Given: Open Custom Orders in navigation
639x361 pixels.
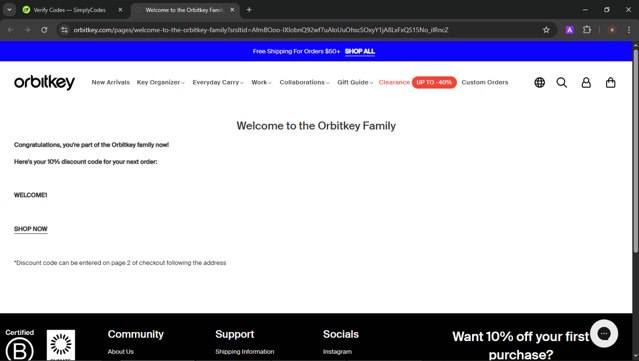Looking at the screenshot, I should [x=485, y=82].
